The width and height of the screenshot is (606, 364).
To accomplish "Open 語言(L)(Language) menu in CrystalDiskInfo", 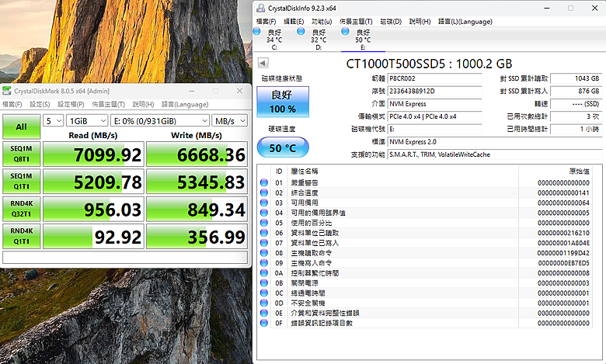I will pyautogui.click(x=465, y=22).
